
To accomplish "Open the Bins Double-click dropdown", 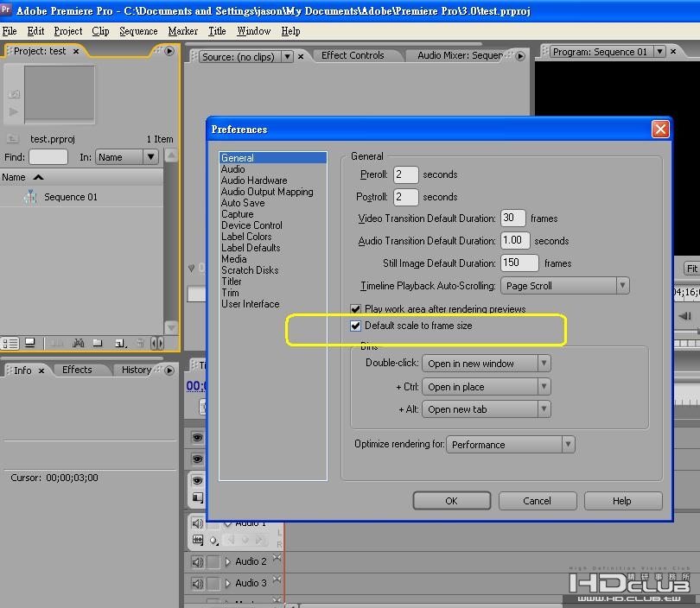I will (487, 364).
